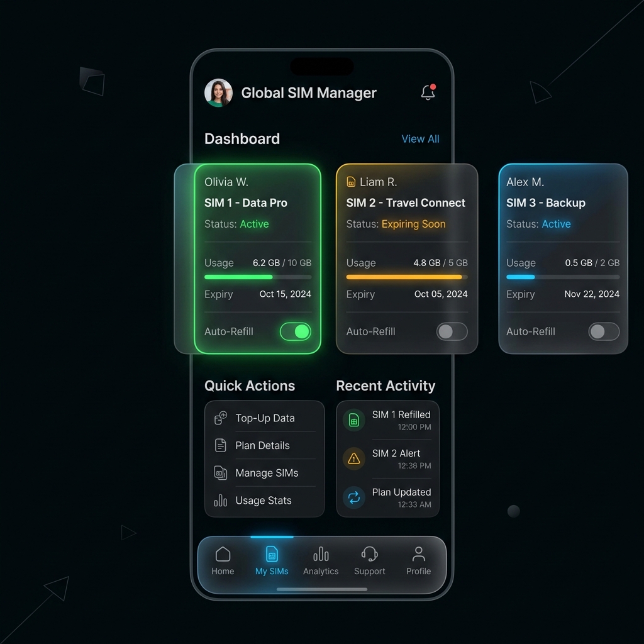The height and width of the screenshot is (644, 644).
Task: Click the Dashboard heading
Action: pyautogui.click(x=242, y=139)
